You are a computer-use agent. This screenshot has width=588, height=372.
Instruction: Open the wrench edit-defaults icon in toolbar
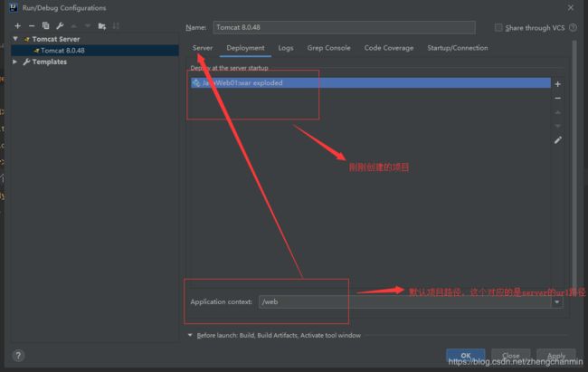point(60,26)
